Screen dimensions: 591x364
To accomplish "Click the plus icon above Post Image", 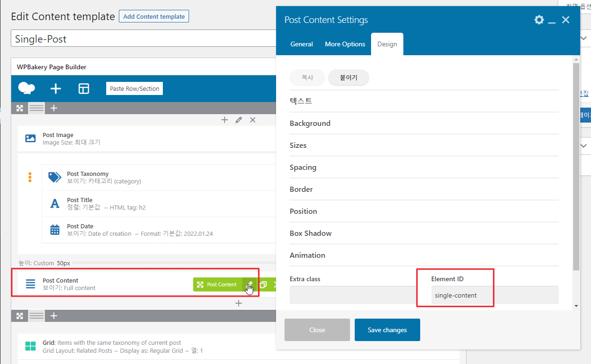I will pyautogui.click(x=225, y=120).
